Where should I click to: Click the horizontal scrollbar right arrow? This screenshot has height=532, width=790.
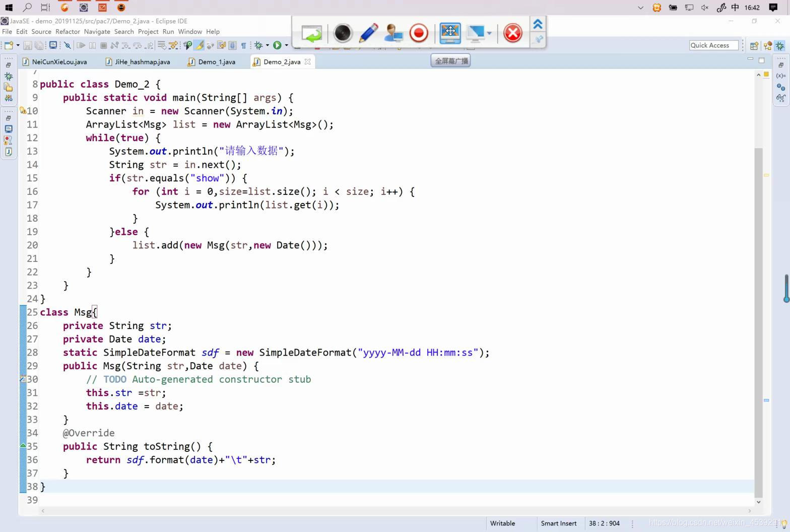point(750,511)
